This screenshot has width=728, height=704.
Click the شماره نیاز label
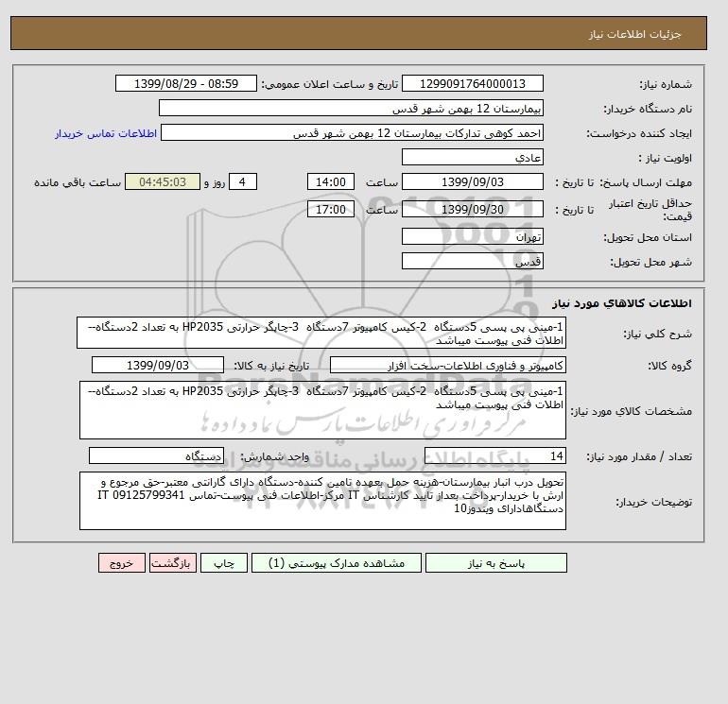coord(666,84)
